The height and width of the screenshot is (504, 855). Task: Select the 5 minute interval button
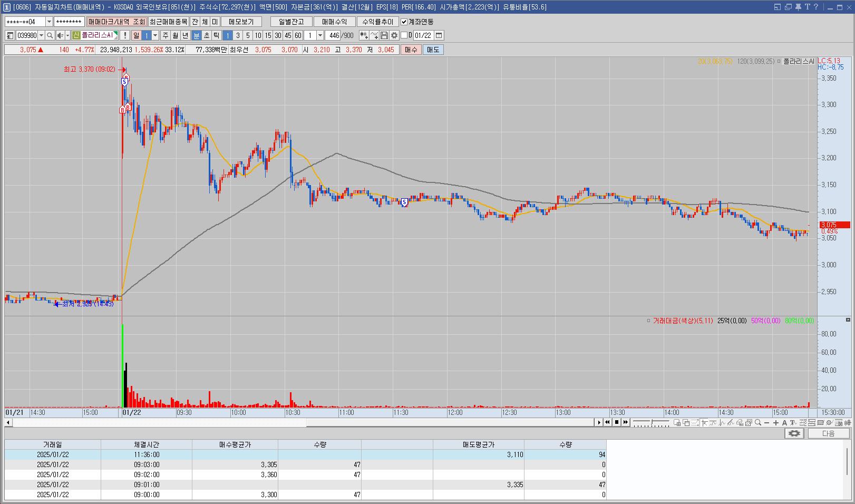248,35
